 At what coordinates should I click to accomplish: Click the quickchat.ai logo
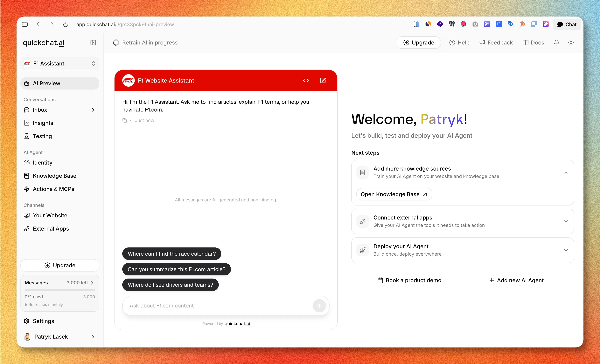44,43
